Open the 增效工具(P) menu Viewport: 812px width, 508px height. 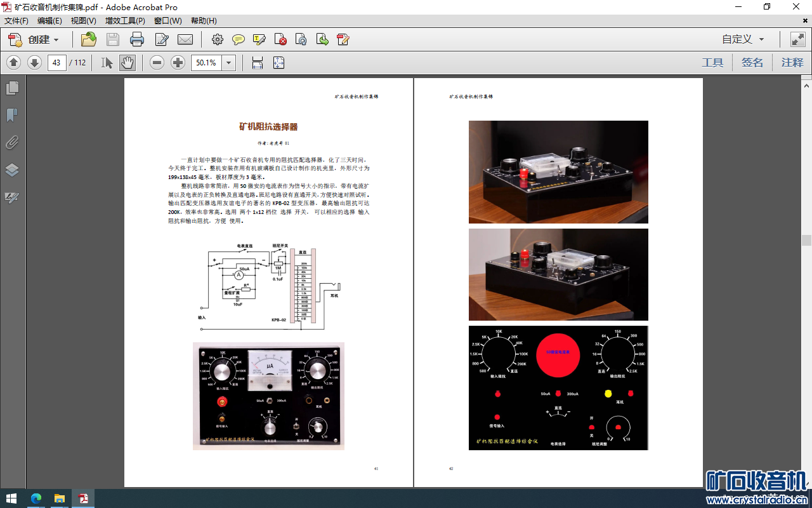click(125, 21)
